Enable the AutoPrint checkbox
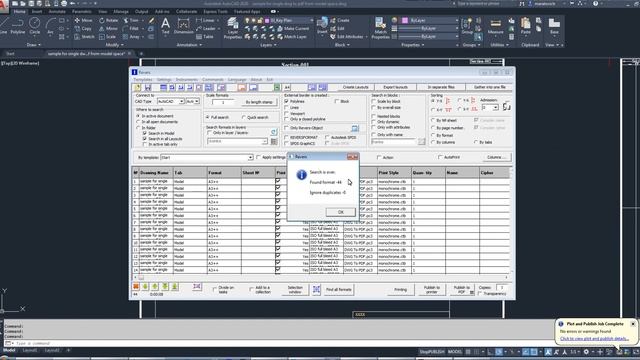This screenshot has height=360, width=640. [440, 157]
